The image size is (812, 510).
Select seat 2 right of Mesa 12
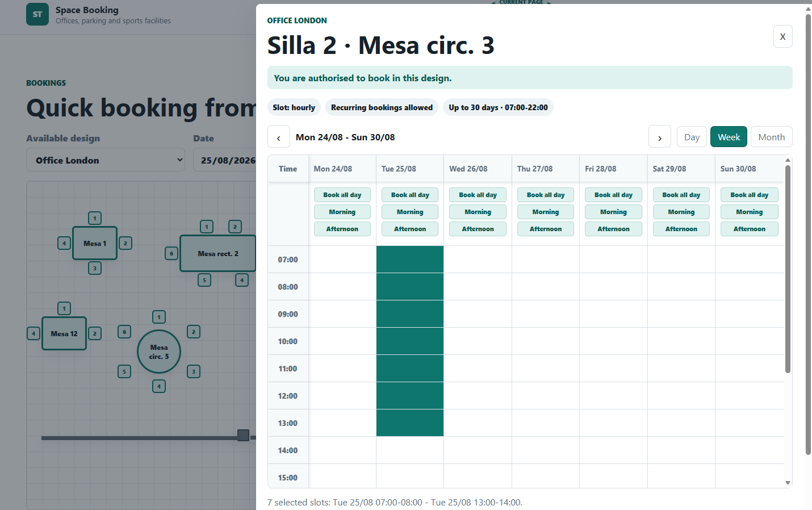click(x=95, y=333)
